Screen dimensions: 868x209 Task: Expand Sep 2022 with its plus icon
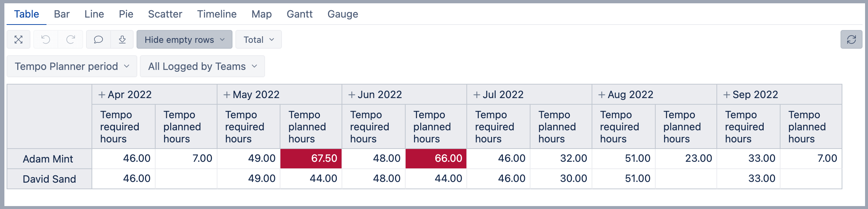tap(727, 95)
